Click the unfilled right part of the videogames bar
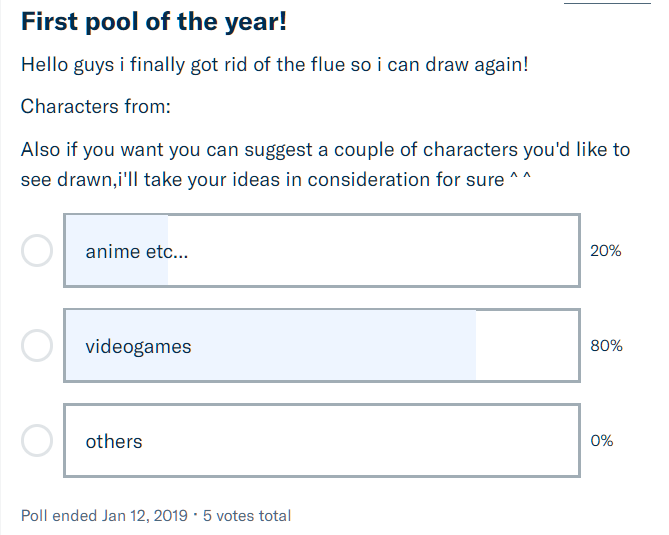This screenshot has height=535, width=669. 526,346
